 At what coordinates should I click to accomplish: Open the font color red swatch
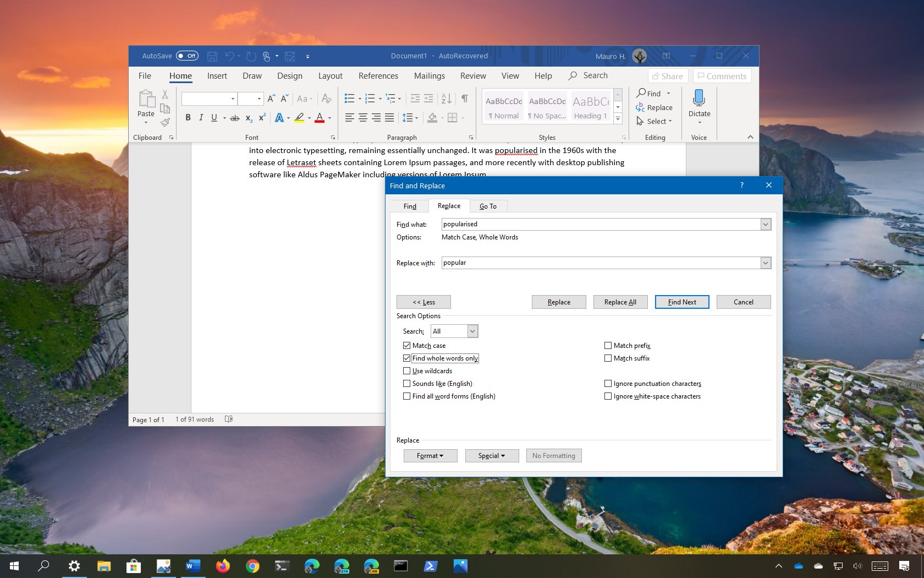click(320, 117)
